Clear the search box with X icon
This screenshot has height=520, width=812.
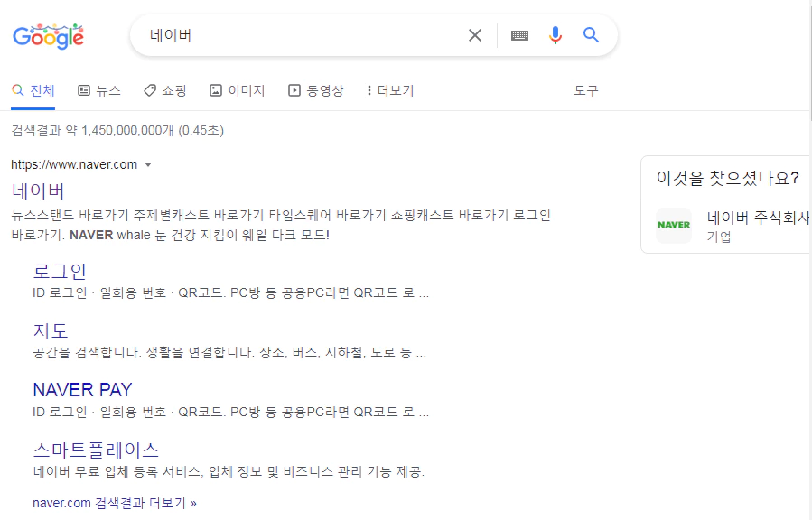point(475,35)
